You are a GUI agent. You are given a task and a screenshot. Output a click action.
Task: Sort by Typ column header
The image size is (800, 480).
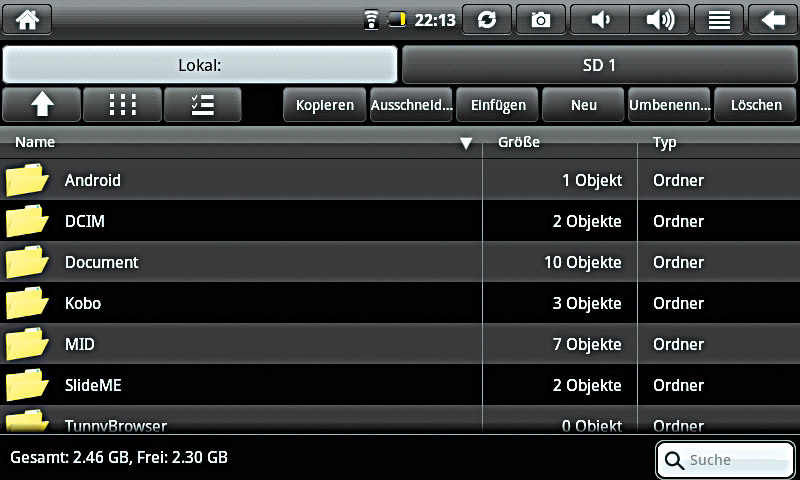point(665,142)
